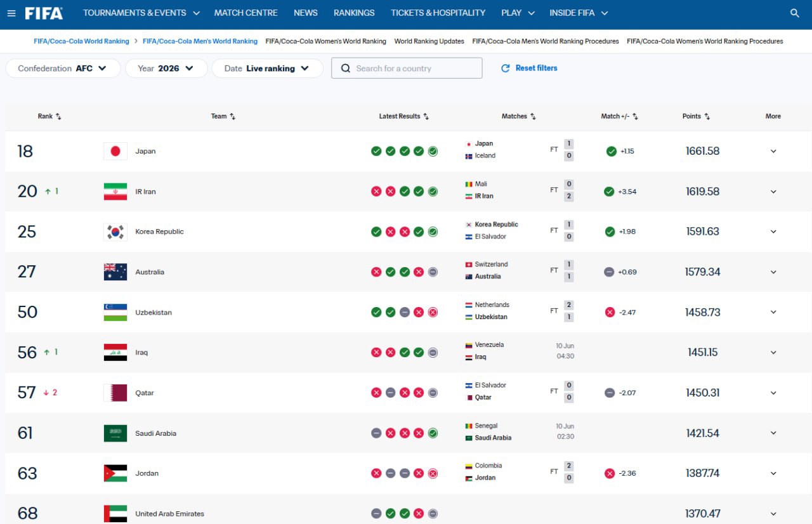Open Women's World Ranking Procedures
The width and height of the screenshot is (812, 524).
tap(705, 41)
